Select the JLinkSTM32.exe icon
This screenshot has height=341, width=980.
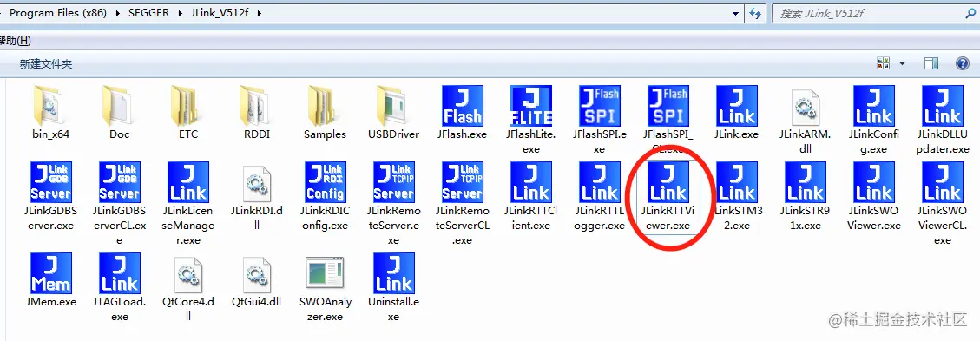[737, 181]
